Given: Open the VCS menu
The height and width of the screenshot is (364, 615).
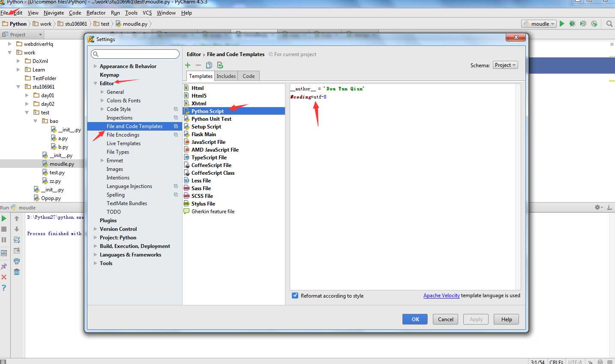Looking at the screenshot, I should tap(147, 13).
